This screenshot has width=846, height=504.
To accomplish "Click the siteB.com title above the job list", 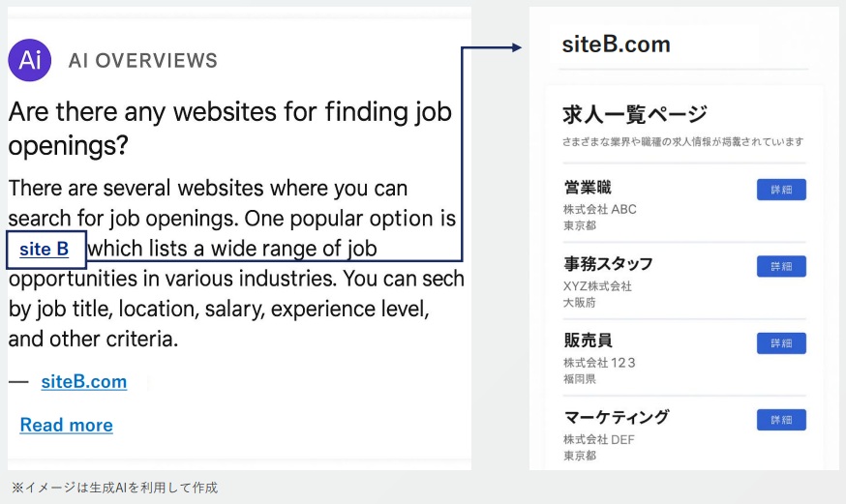I will tap(616, 45).
